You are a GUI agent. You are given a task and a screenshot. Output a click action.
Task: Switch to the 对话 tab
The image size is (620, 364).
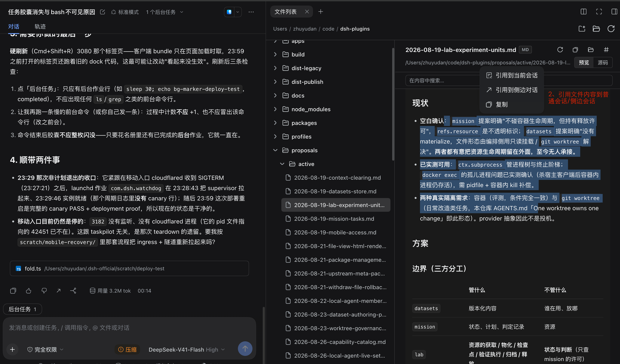pyautogui.click(x=13, y=26)
